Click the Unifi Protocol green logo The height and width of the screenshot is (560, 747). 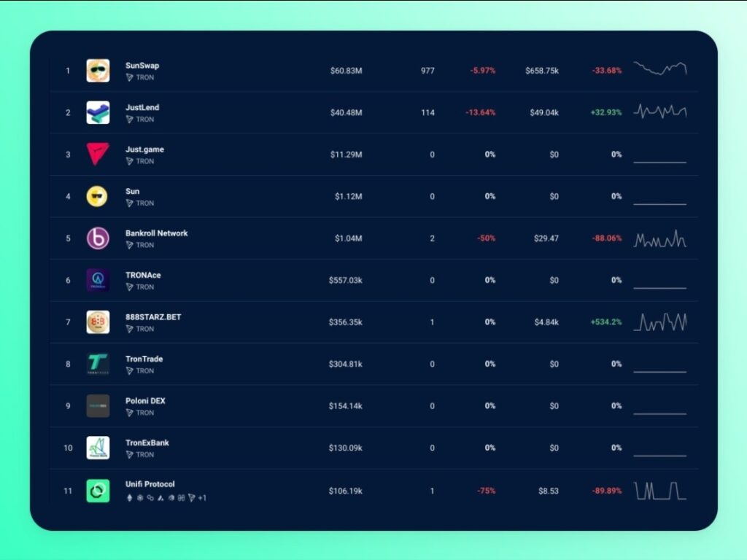point(98,491)
